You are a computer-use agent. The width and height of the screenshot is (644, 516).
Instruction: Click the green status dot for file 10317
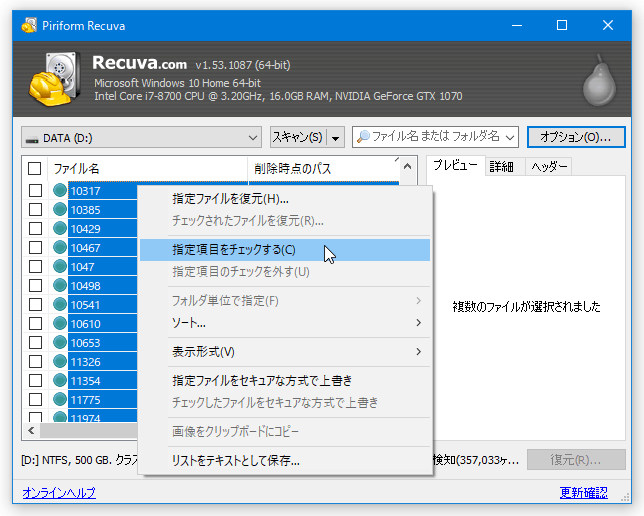coord(60,190)
